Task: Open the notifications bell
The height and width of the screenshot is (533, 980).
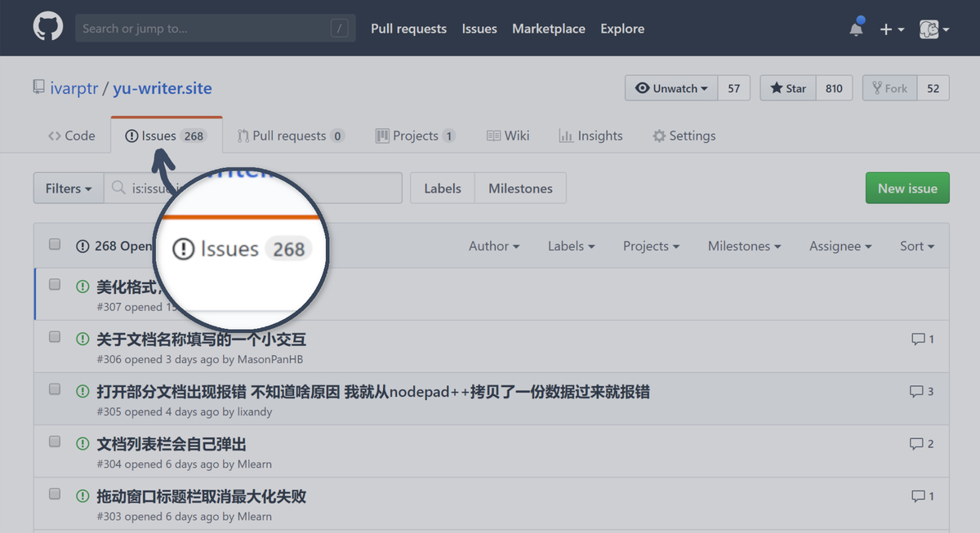Action: tap(856, 29)
